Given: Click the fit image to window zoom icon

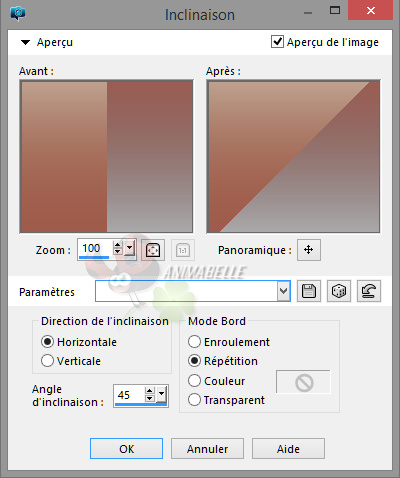Looking at the screenshot, I should (153, 250).
